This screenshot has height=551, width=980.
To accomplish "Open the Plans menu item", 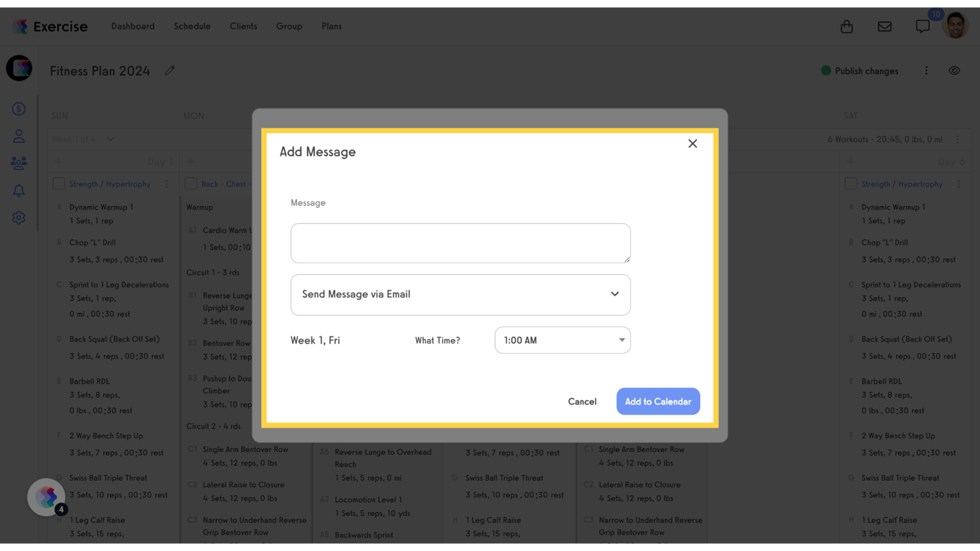I will (x=331, y=26).
